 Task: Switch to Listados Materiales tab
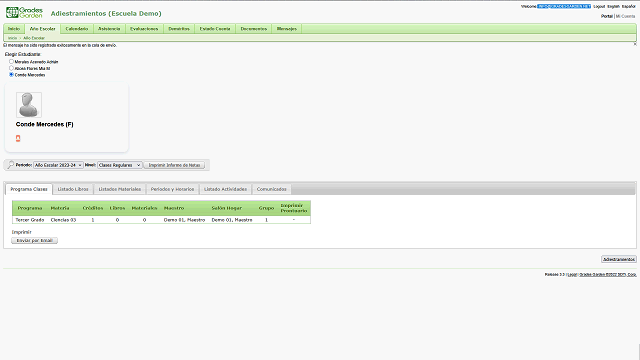point(120,189)
